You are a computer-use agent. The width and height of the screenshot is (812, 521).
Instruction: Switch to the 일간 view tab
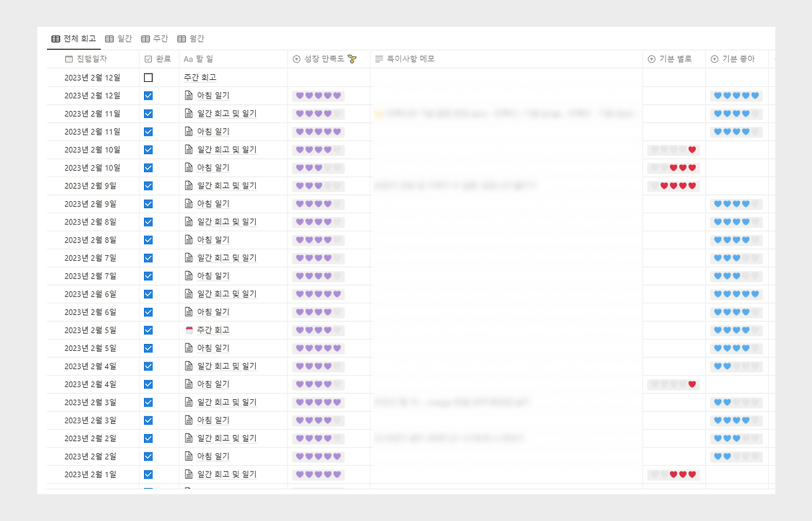pyautogui.click(x=119, y=39)
